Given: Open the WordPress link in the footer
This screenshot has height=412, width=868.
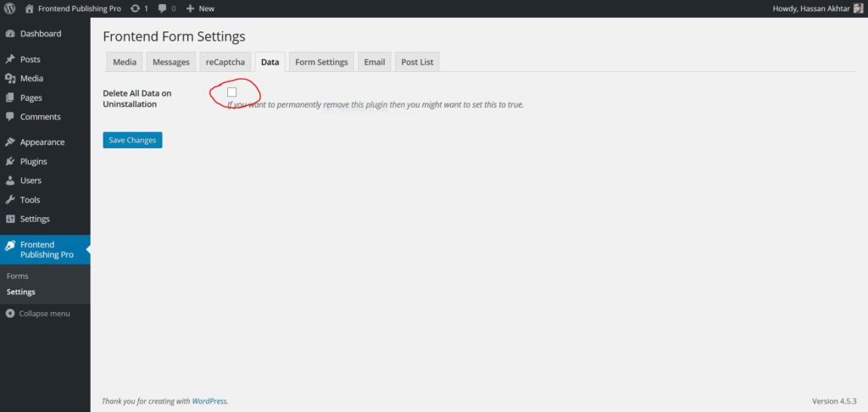Looking at the screenshot, I should [x=209, y=401].
